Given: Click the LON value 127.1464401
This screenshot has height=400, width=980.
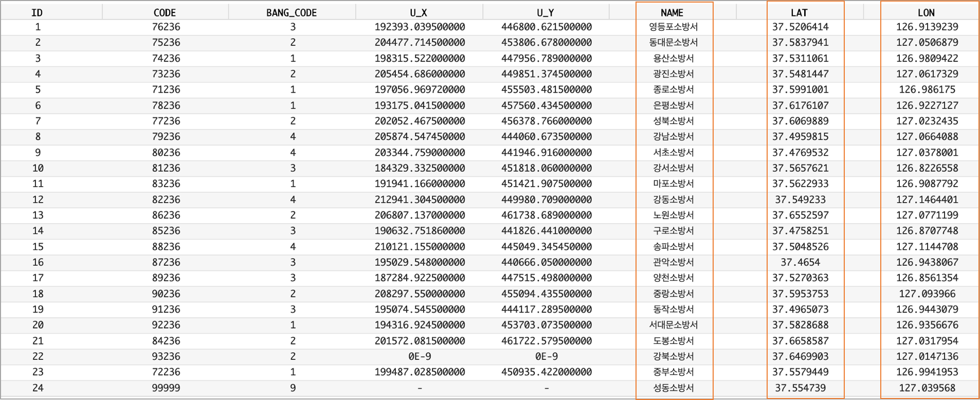Looking at the screenshot, I should tap(927, 199).
